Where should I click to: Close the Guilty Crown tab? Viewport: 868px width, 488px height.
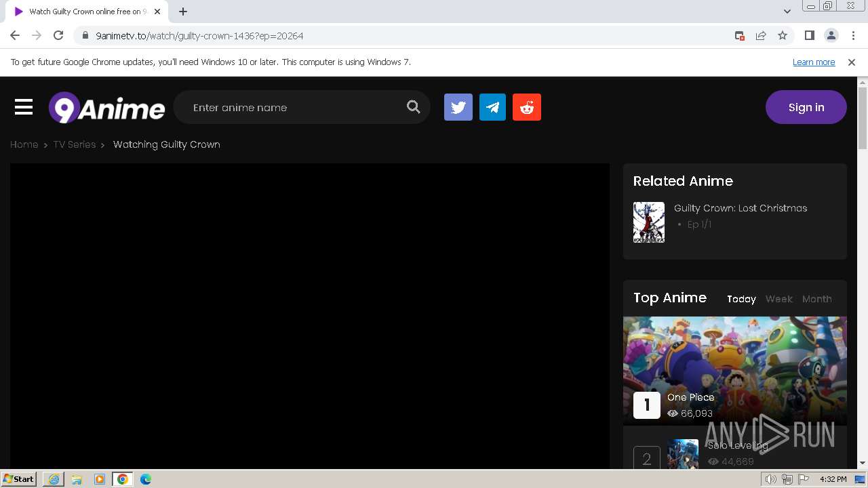coord(157,12)
